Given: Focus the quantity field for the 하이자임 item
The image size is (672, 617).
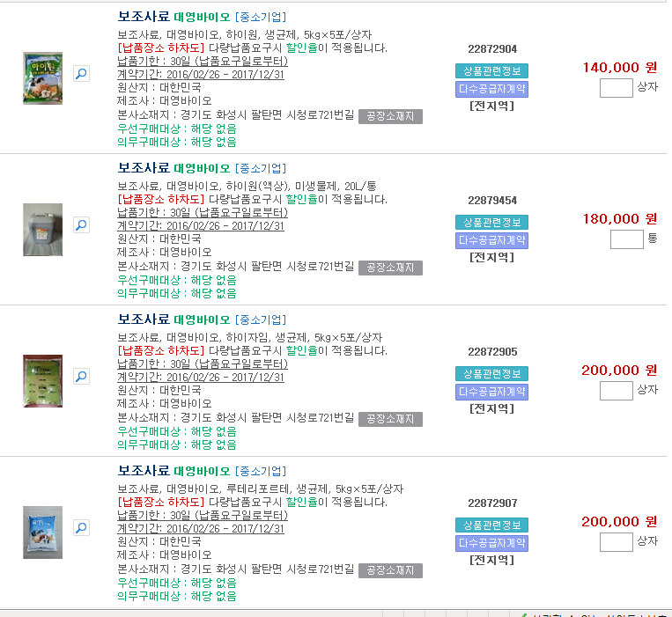Looking at the screenshot, I should point(616,391).
